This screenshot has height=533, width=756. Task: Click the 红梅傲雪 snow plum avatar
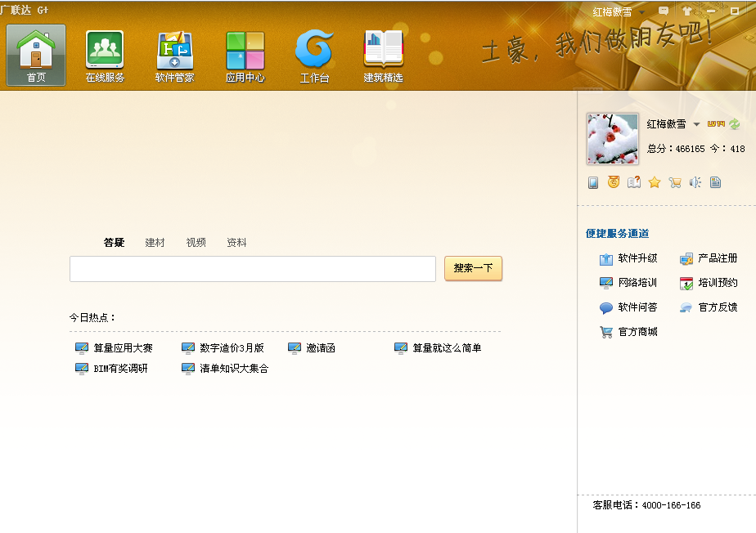tap(613, 139)
